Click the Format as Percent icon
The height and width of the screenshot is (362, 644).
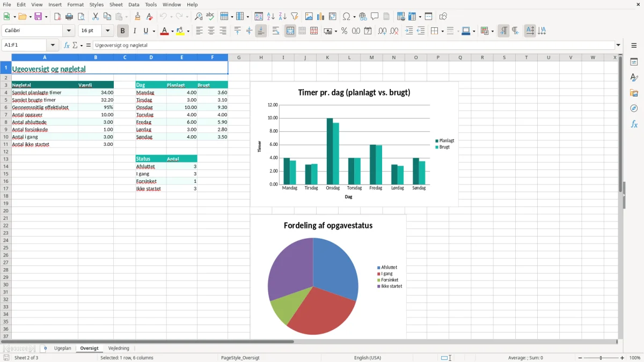[x=345, y=31]
